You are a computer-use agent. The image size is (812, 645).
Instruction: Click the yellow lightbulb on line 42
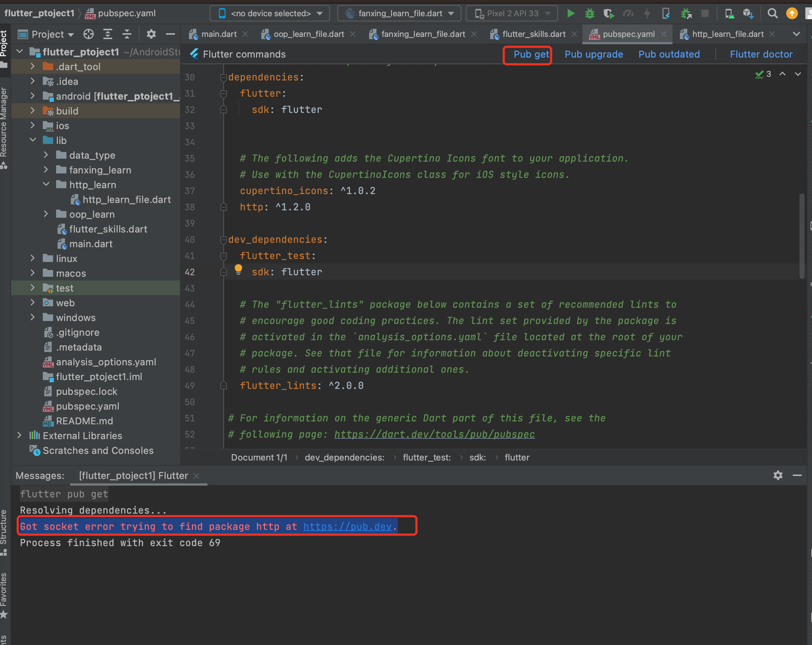(238, 270)
